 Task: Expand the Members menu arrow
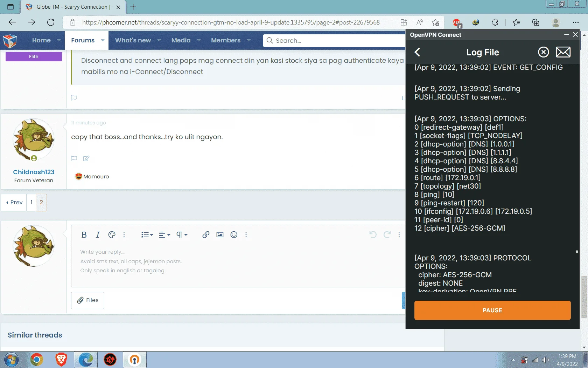pyautogui.click(x=249, y=40)
